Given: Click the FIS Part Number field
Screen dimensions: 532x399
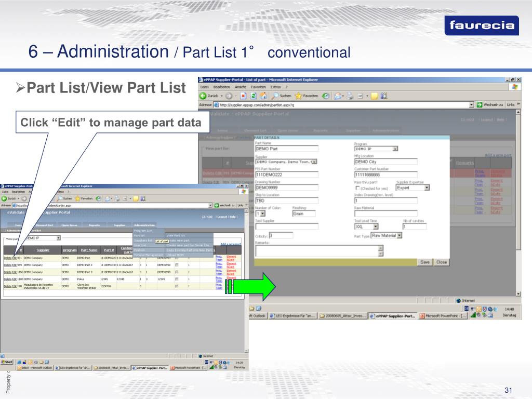Looking at the screenshot, I should pos(287,175).
